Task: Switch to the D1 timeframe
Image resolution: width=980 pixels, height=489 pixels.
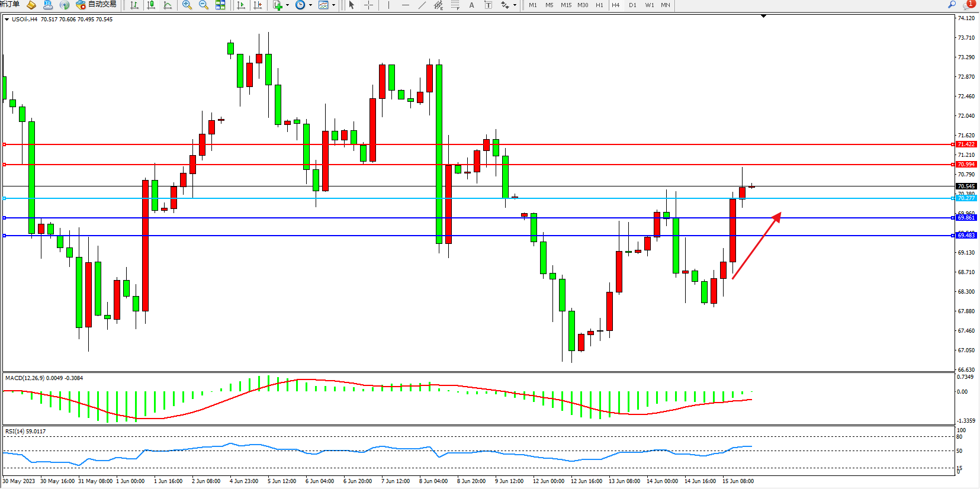Action: click(x=632, y=5)
